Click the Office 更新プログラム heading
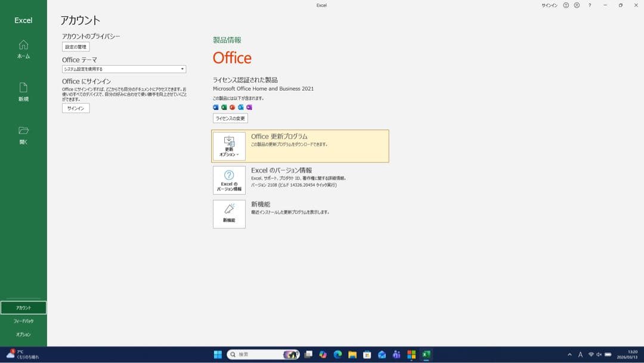Viewport: 644px width, 363px height. click(279, 136)
